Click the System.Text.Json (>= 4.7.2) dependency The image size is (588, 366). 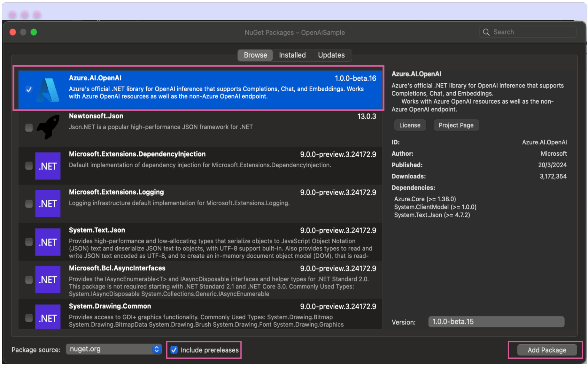coord(432,215)
